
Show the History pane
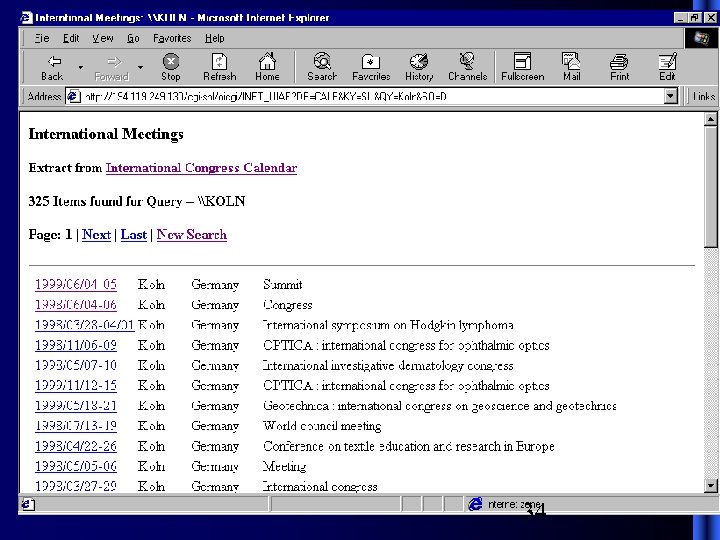coord(419,67)
